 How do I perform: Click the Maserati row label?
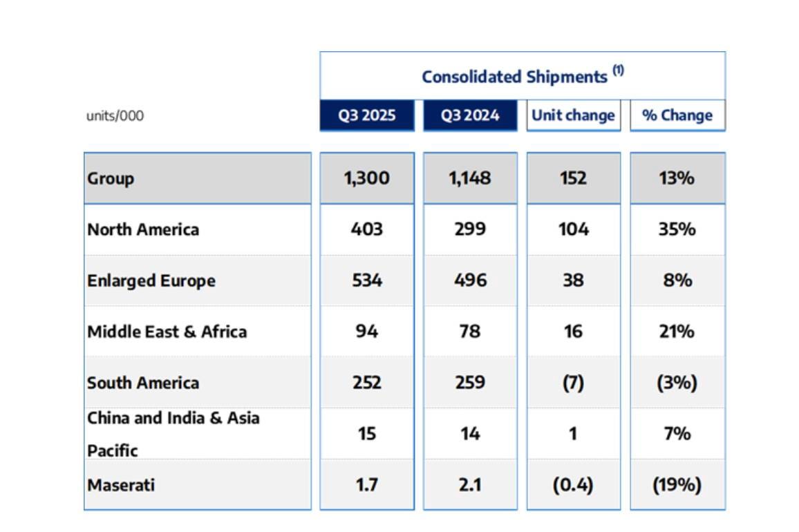tap(121, 485)
